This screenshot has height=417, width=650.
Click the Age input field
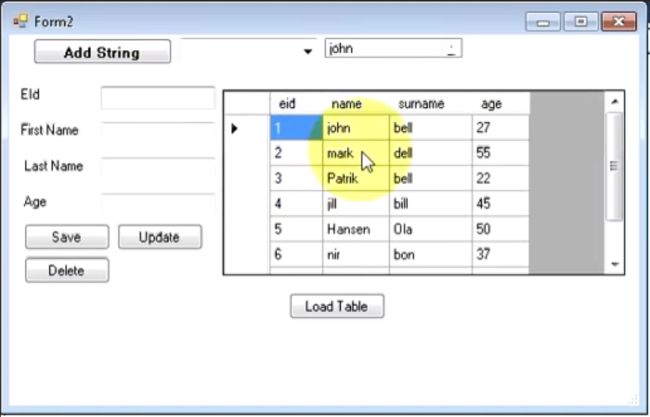pos(158,204)
